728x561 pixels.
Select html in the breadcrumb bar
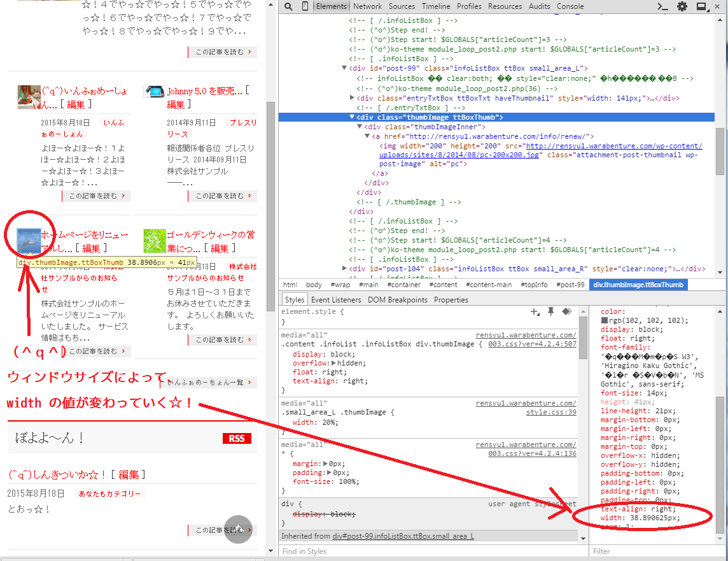[290, 285]
